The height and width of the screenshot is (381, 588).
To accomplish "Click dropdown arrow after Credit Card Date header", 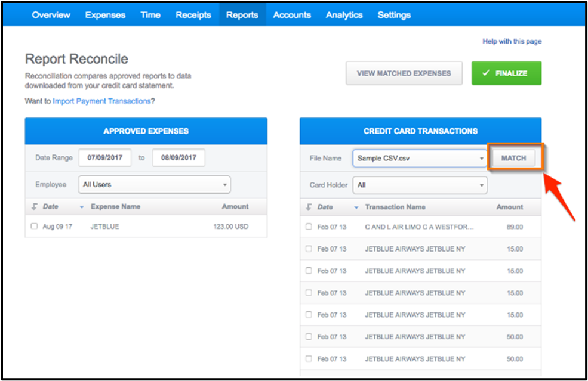I will (x=356, y=207).
